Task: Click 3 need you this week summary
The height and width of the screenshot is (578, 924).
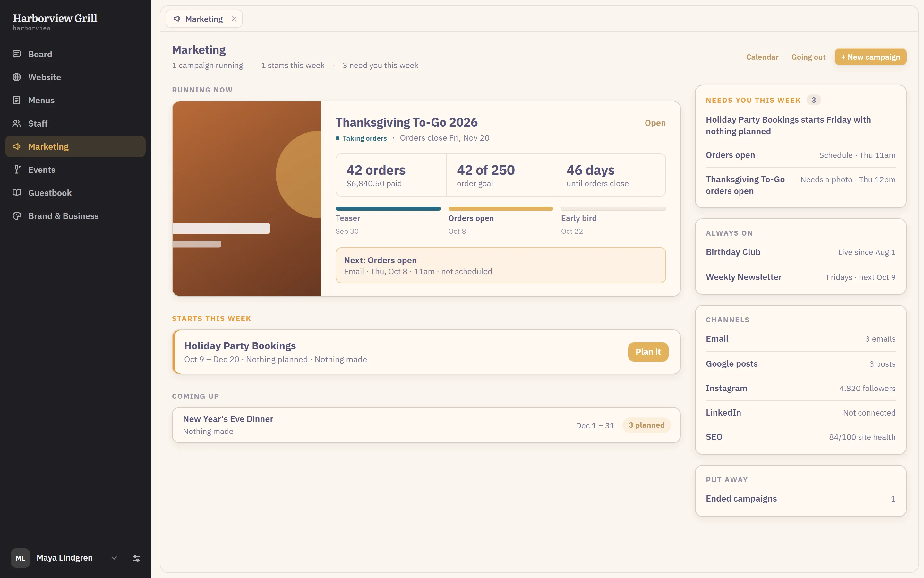Action: coord(380,66)
